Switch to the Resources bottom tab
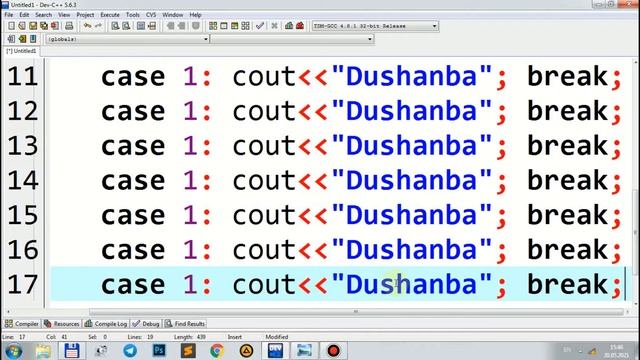640x360 pixels. [62, 324]
